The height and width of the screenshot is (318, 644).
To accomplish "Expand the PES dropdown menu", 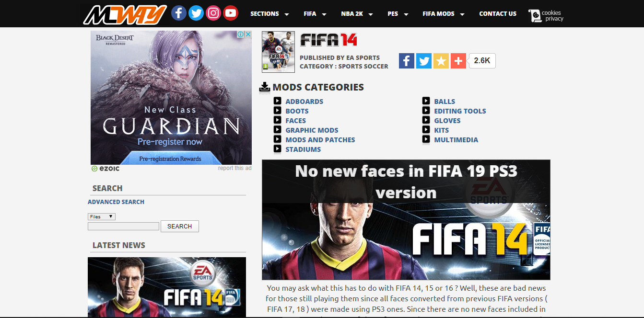I will [x=398, y=14].
